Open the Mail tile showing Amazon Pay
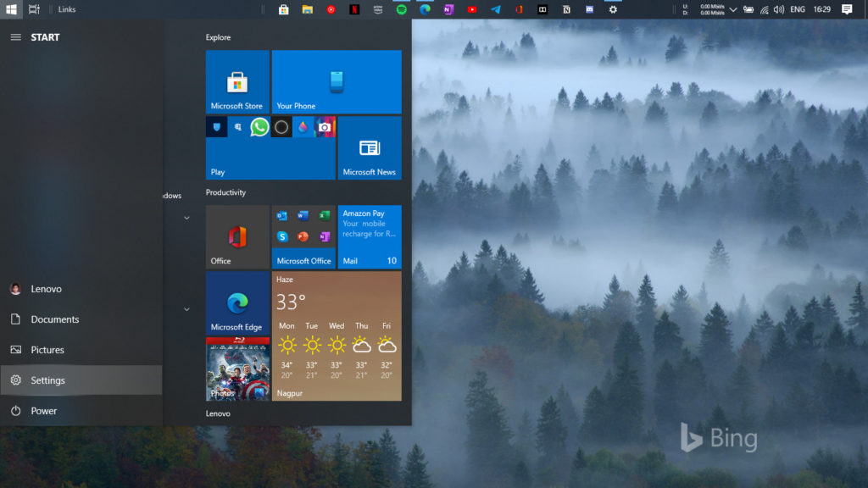Image resolution: width=868 pixels, height=488 pixels. 370,237
